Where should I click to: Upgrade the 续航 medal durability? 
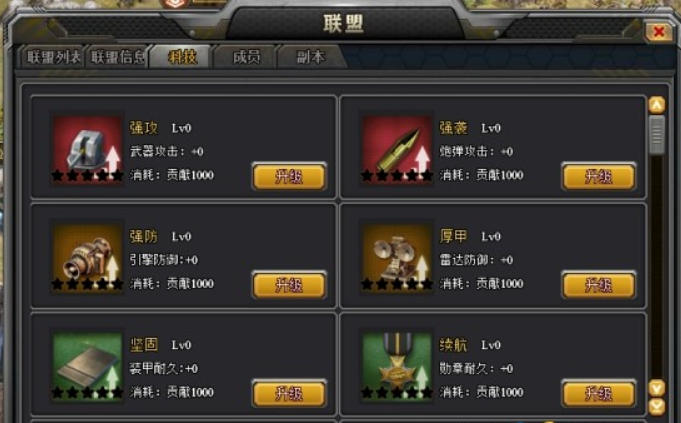[x=598, y=394]
